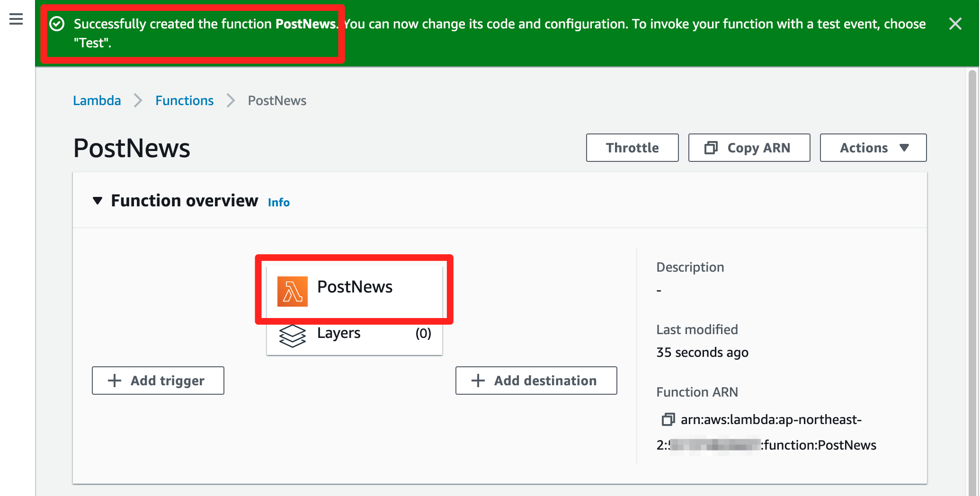Copy Function ARN via the copy icon

point(668,419)
